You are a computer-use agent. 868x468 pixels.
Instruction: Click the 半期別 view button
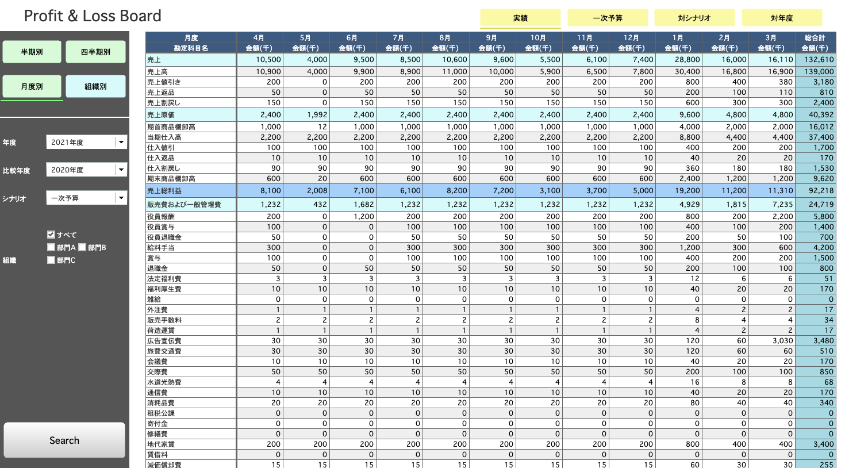tap(32, 51)
